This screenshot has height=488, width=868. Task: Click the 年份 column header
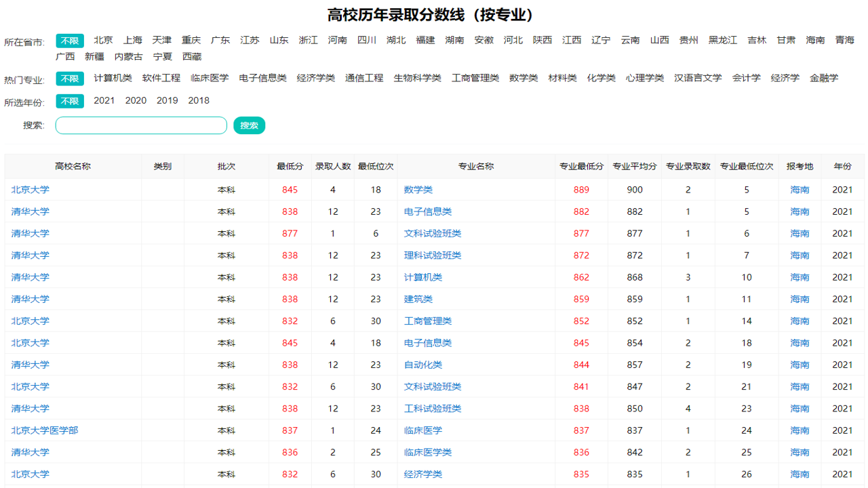tap(843, 166)
